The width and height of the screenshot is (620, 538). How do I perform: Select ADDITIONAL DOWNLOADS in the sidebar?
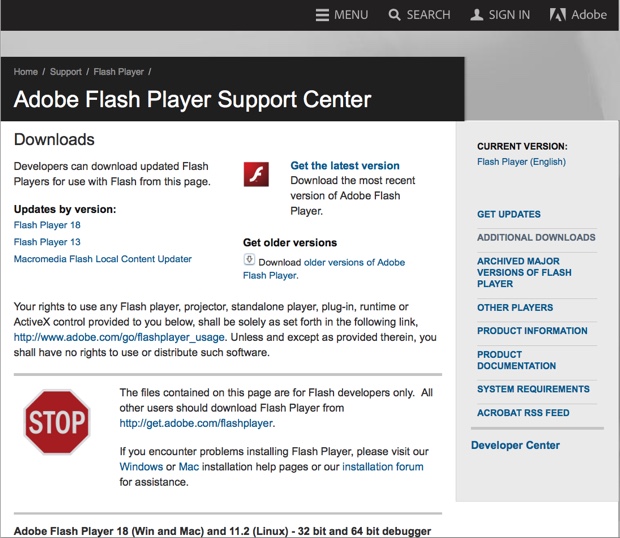(536, 238)
